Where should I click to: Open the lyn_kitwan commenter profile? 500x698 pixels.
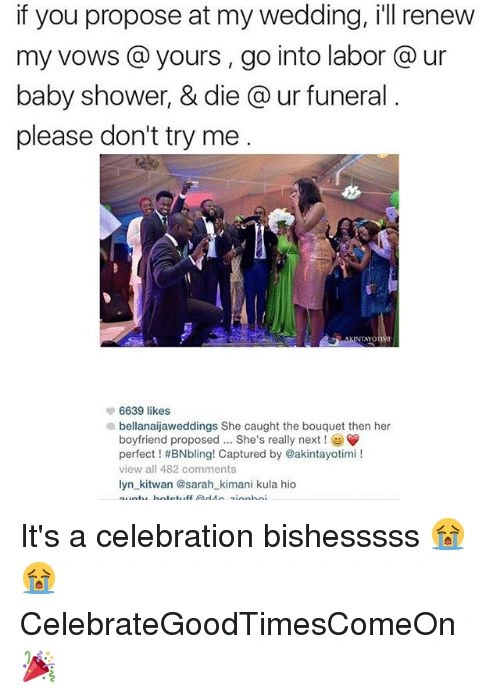(146, 484)
